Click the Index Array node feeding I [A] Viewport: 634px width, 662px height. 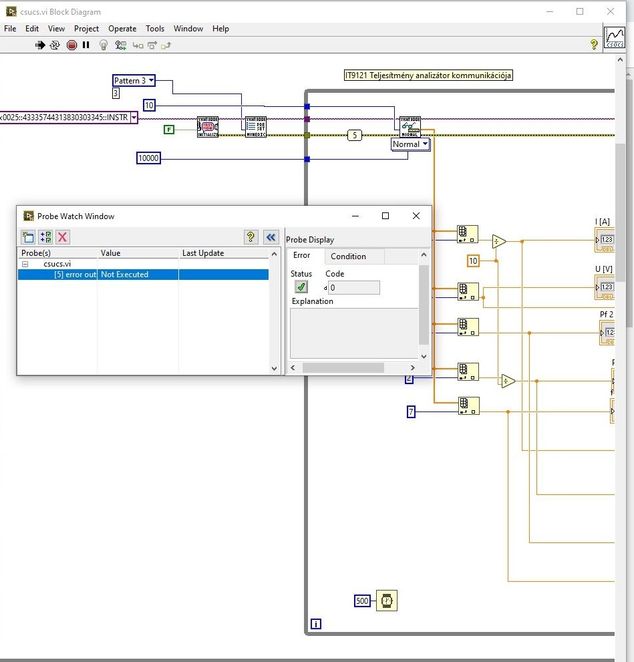pos(468,234)
